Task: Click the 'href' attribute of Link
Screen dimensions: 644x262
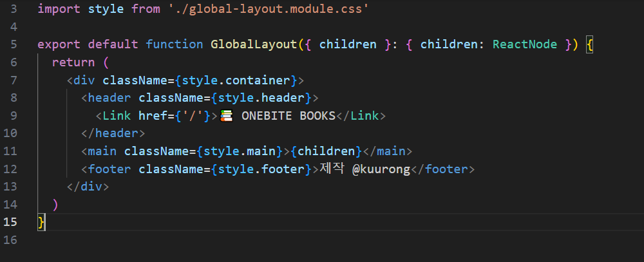Action: 153,116
